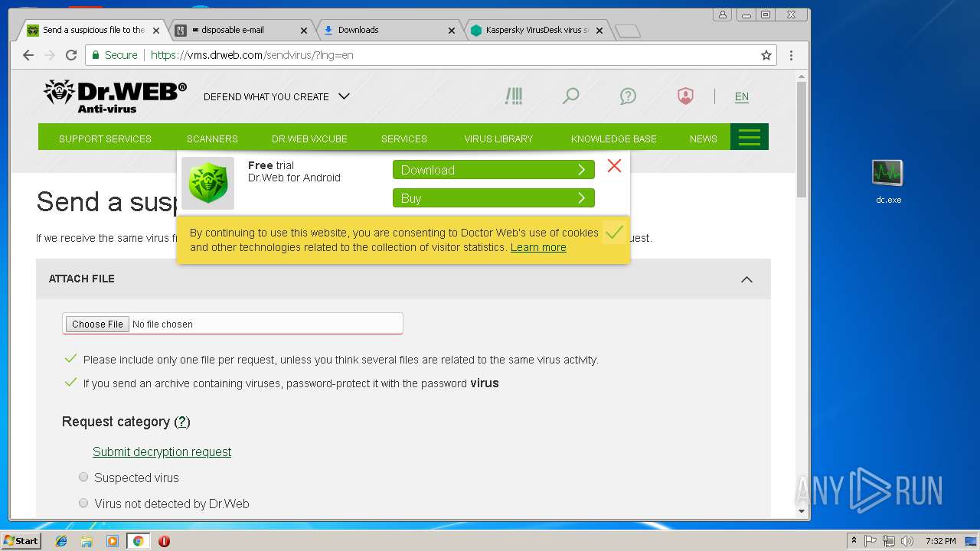Reload the current page

71,55
